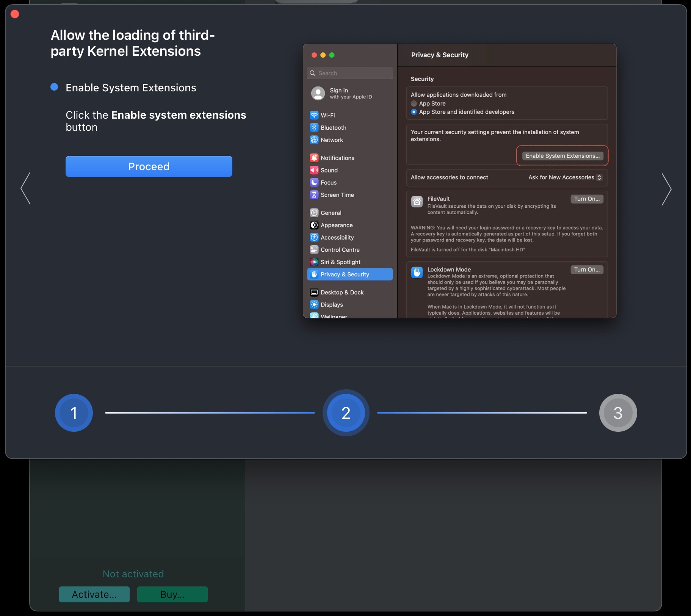Click the Buy... button in background window
The height and width of the screenshot is (616, 691).
pos(172,594)
